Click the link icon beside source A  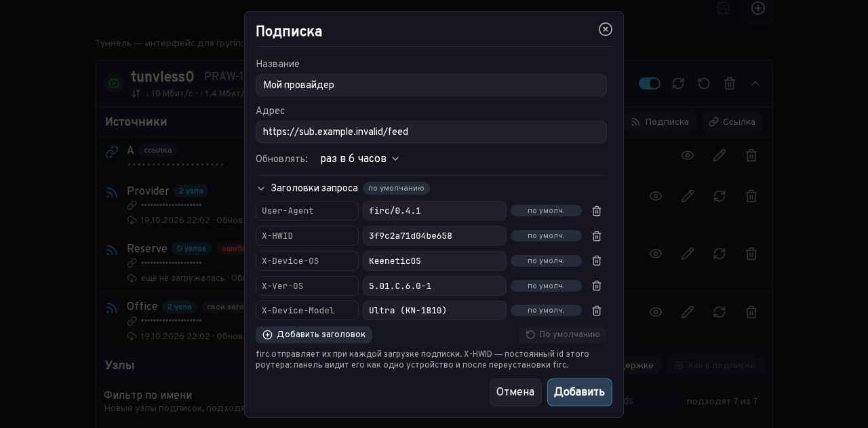point(112,151)
